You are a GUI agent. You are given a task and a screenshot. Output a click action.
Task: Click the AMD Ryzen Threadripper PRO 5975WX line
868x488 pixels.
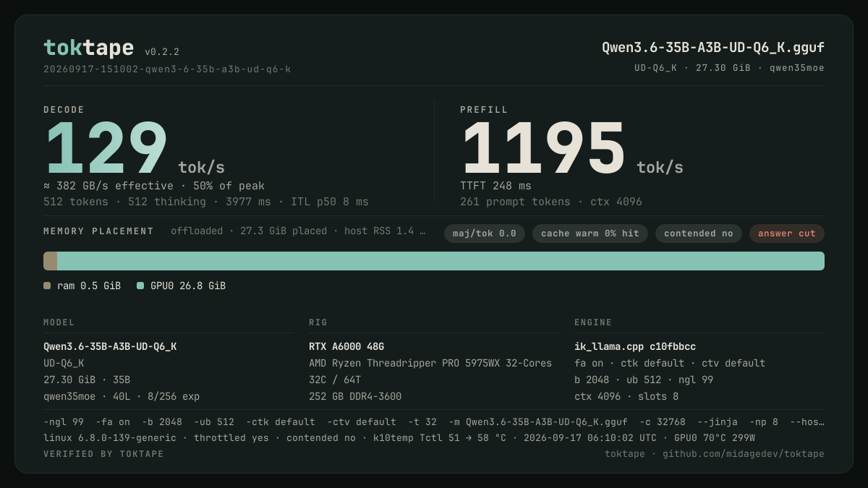[430, 363]
